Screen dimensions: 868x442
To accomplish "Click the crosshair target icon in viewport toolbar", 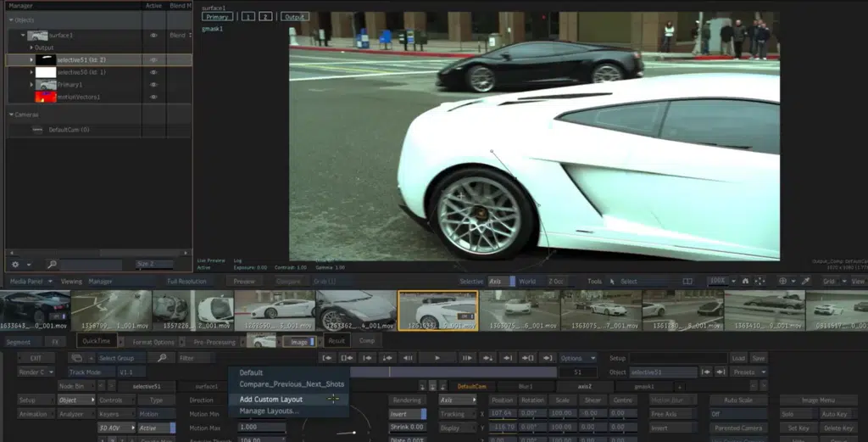I will point(782,282).
